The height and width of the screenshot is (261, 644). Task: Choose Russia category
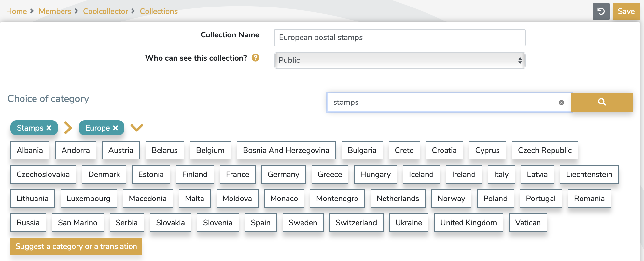point(28,223)
